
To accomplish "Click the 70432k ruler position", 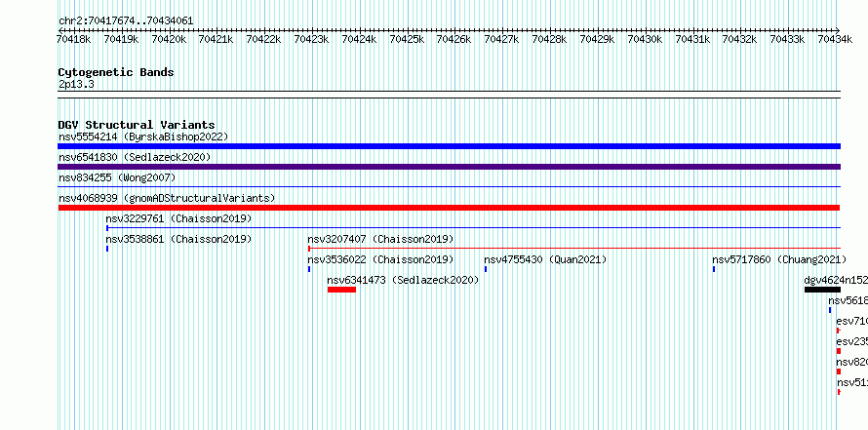I will tap(739, 39).
